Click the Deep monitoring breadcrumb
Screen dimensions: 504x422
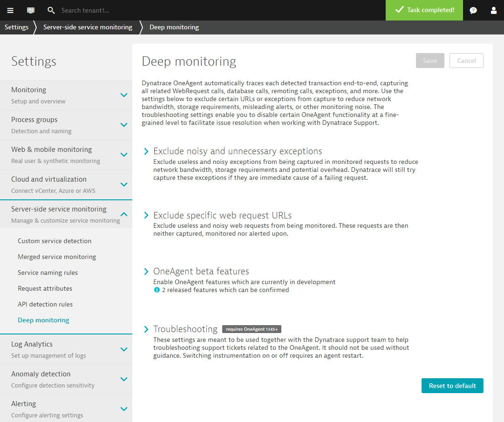click(x=174, y=27)
